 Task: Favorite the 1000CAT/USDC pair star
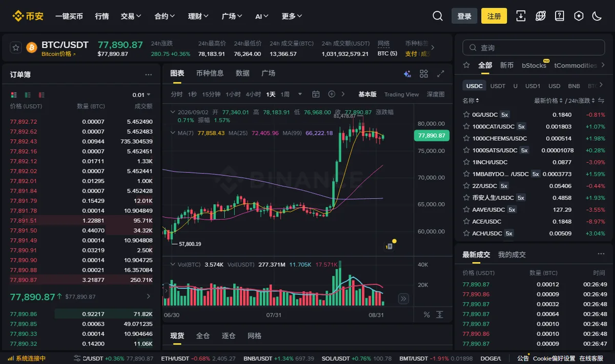[x=466, y=126]
